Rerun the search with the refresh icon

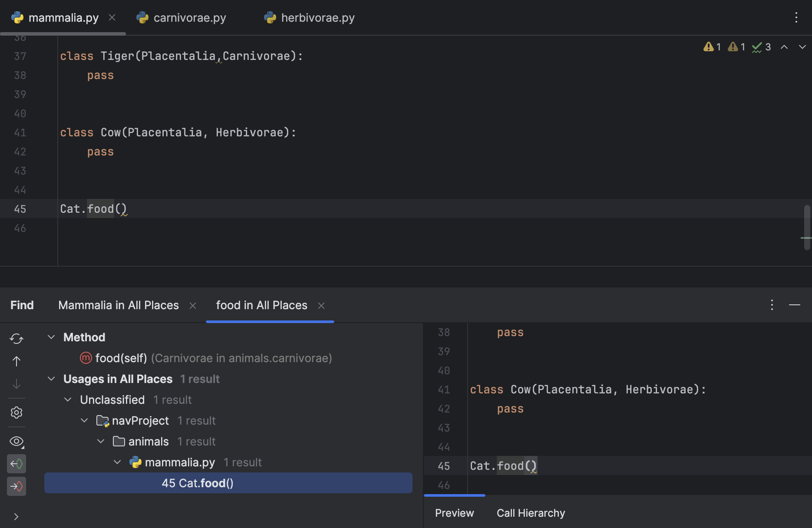point(17,339)
